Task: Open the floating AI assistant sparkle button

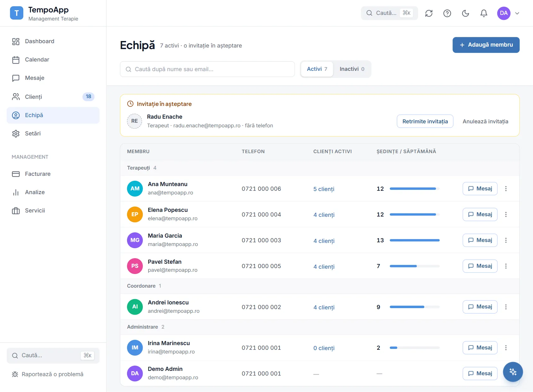Action: (x=513, y=372)
